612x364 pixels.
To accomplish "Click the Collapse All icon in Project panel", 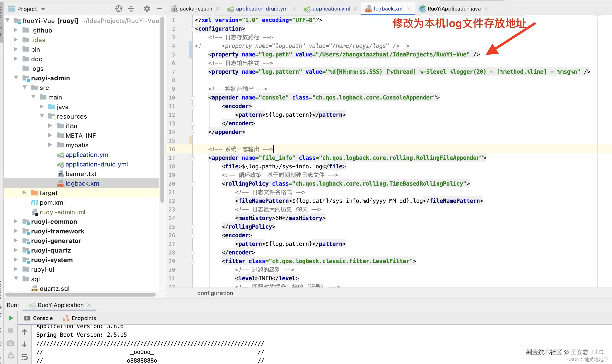I will (x=131, y=9).
